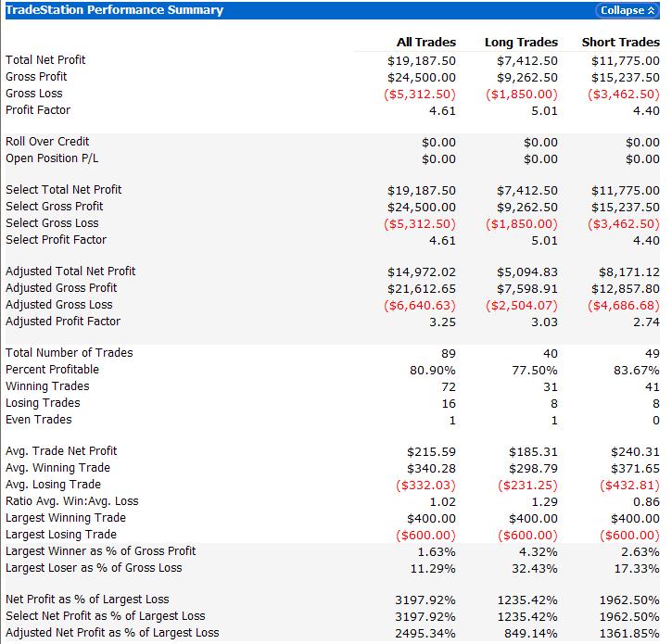The height and width of the screenshot is (644, 672).
Task: Click the $14,972.02 adjusted net profit value
Action: click(x=422, y=272)
